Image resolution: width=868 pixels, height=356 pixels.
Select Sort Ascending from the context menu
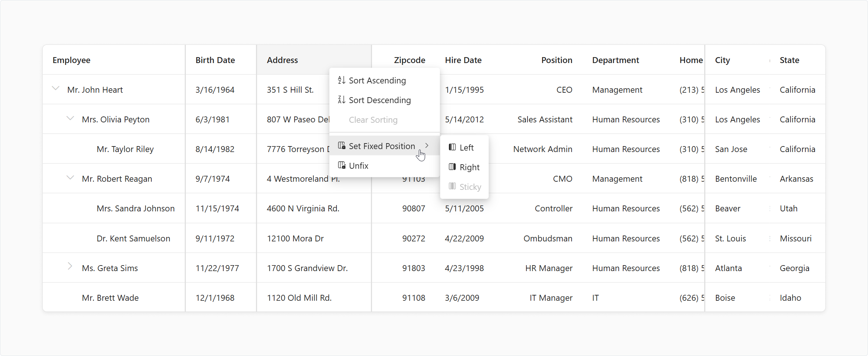click(x=377, y=80)
